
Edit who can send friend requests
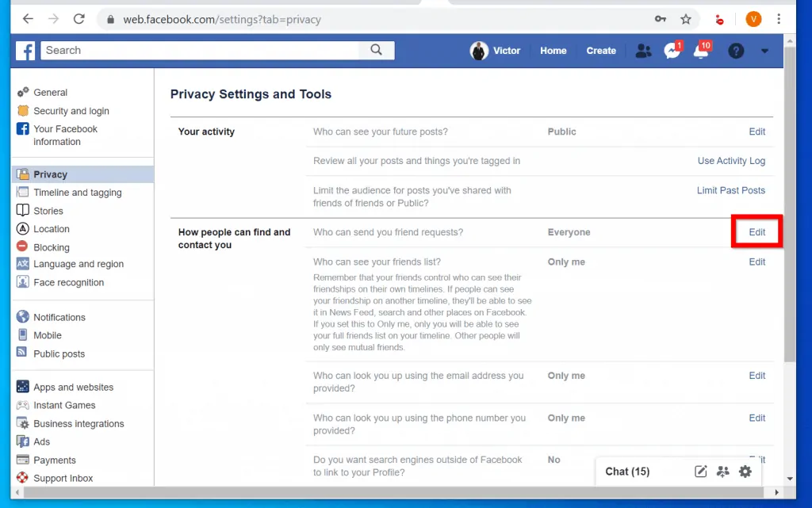pyautogui.click(x=756, y=232)
